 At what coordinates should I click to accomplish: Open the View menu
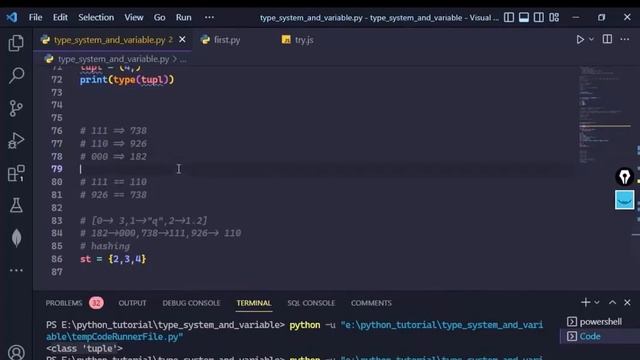[x=134, y=18]
